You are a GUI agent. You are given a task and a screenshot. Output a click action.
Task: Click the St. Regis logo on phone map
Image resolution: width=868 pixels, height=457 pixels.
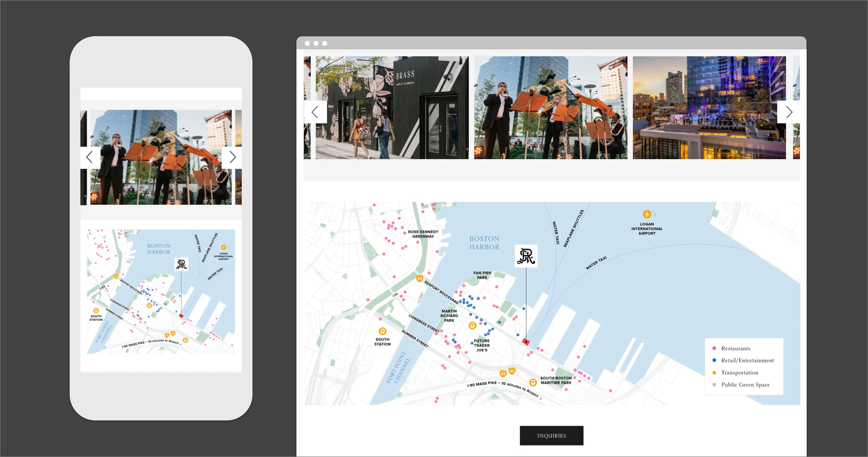pos(181,264)
